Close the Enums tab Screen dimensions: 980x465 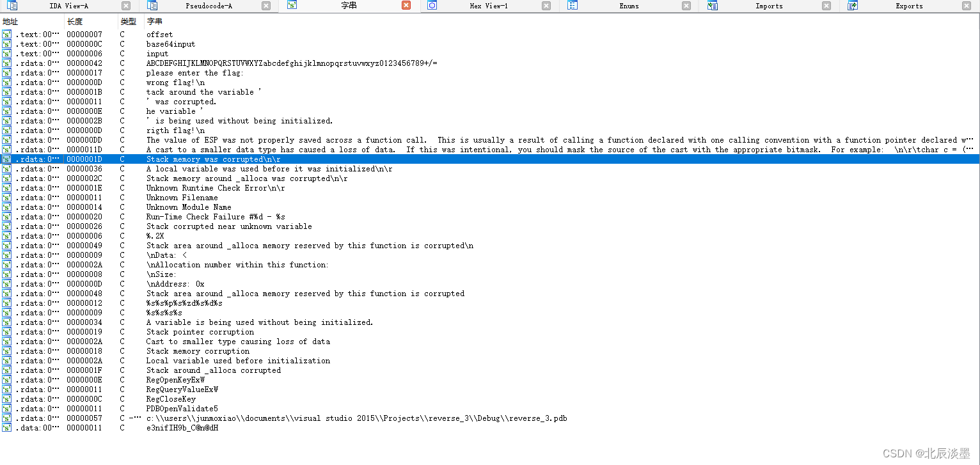(686, 6)
